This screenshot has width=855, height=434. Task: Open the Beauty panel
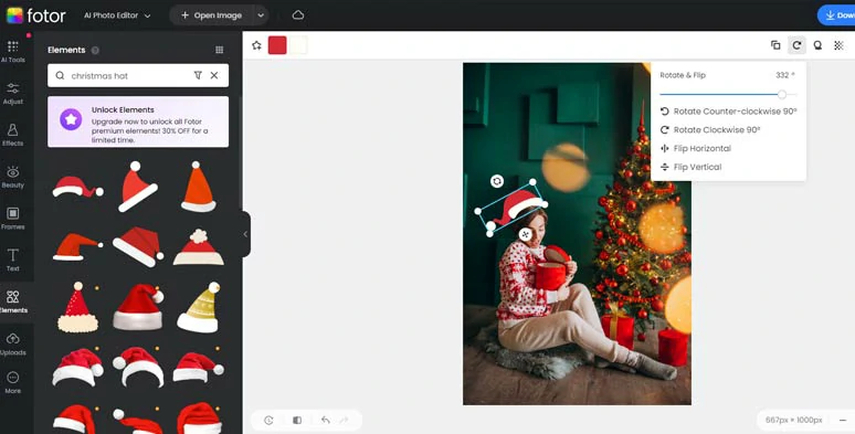coord(13,177)
